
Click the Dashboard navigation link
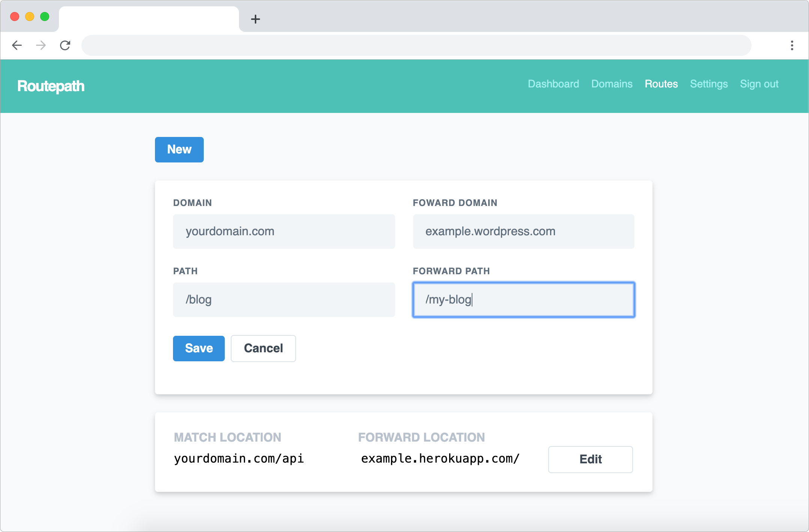pos(553,84)
